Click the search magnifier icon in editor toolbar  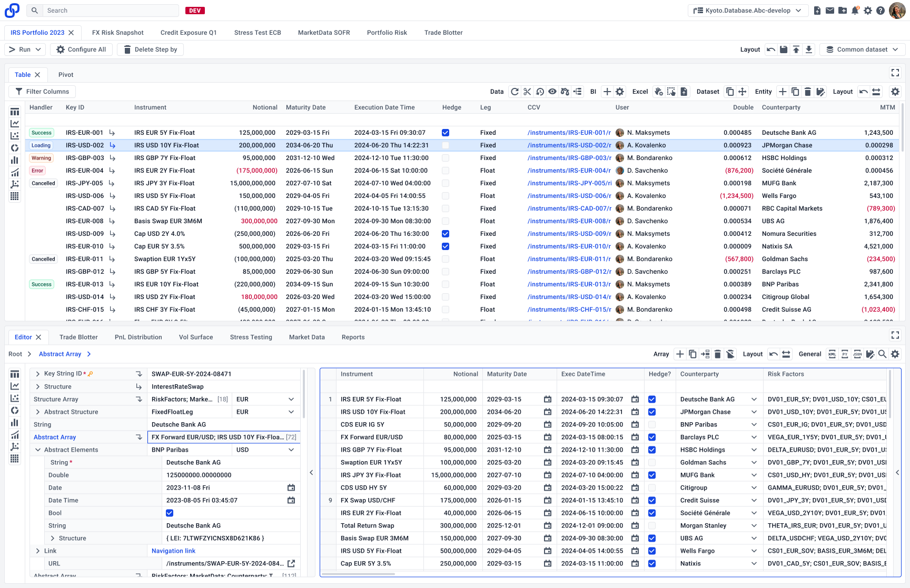point(883,354)
